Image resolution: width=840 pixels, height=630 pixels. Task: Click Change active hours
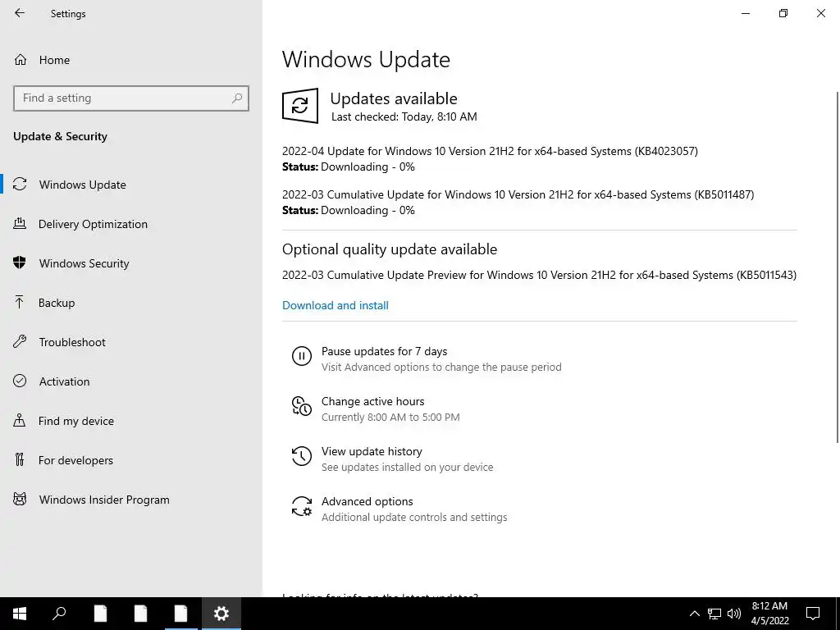click(x=373, y=401)
